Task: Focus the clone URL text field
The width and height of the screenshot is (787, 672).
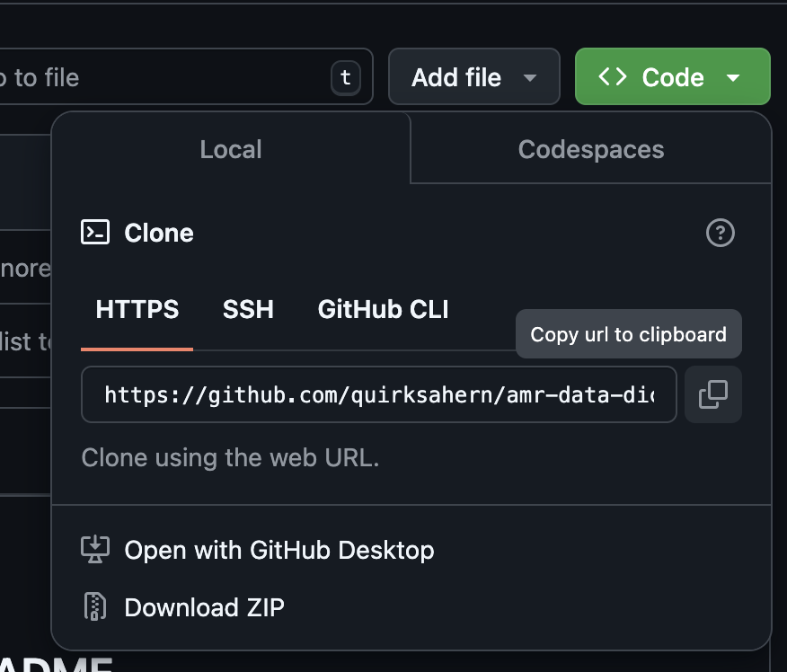Action: [379, 394]
